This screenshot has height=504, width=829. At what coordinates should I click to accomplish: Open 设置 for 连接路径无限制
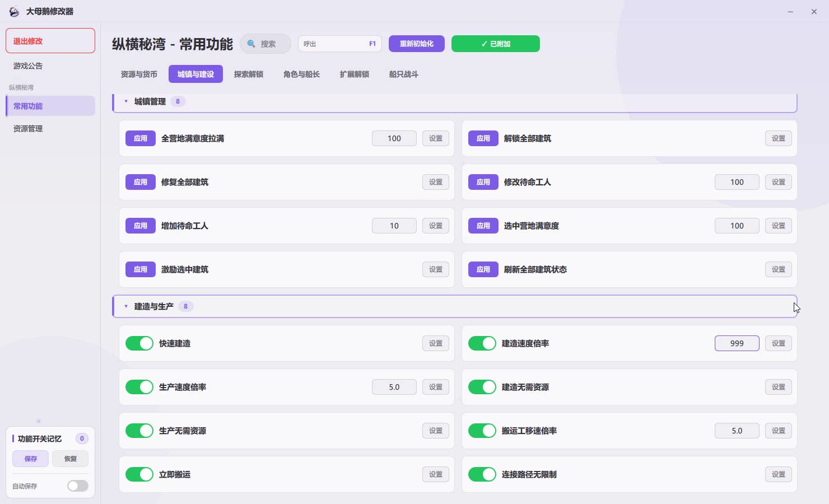[x=779, y=474]
